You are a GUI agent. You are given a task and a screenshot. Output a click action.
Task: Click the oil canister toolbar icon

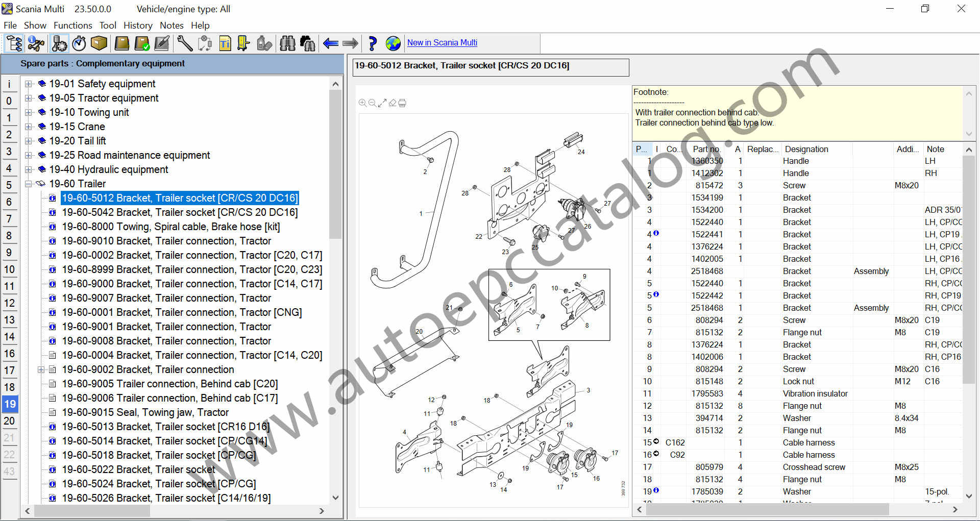click(264, 43)
